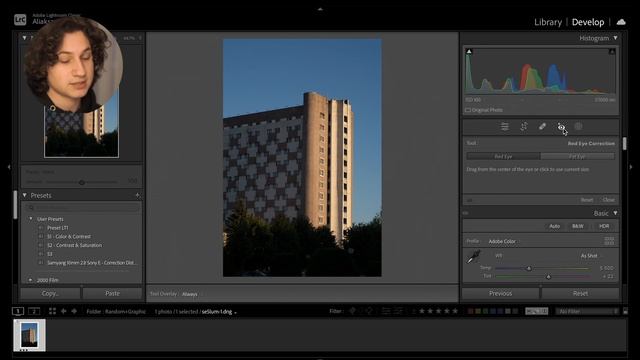
Task: Apply preset S1 - Color & Contrast
Action: click(69, 236)
